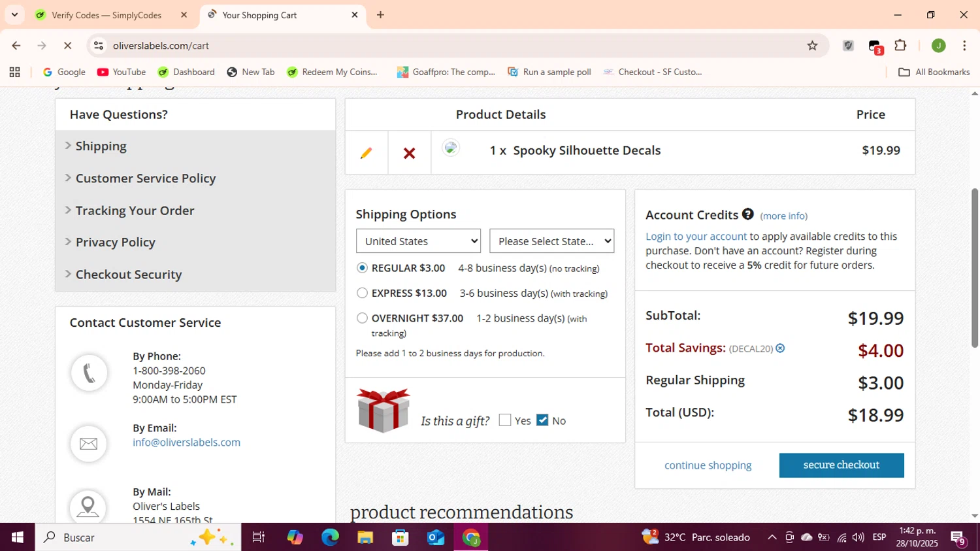980x551 pixels.
Task: Bookmark this page with the star icon
Action: (812, 46)
